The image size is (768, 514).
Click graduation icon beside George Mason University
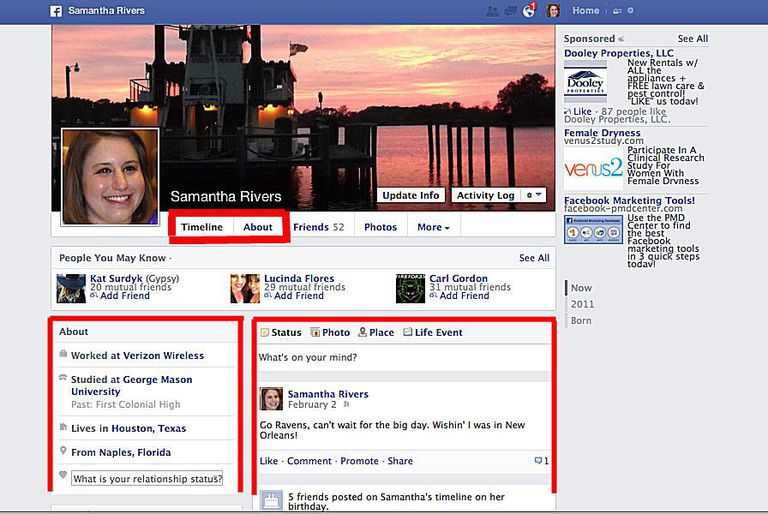pos(63,377)
